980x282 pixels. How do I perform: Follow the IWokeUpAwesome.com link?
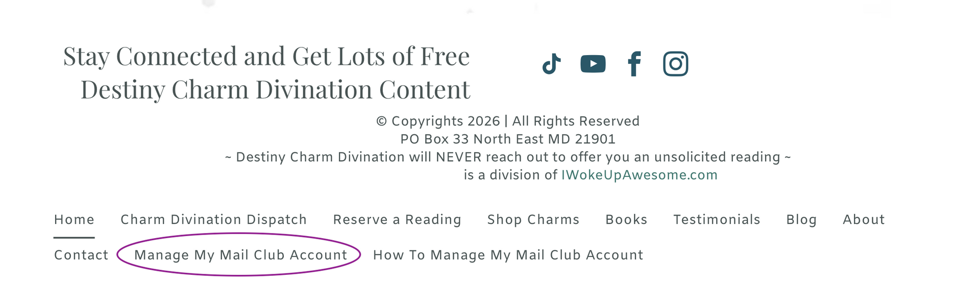(639, 175)
